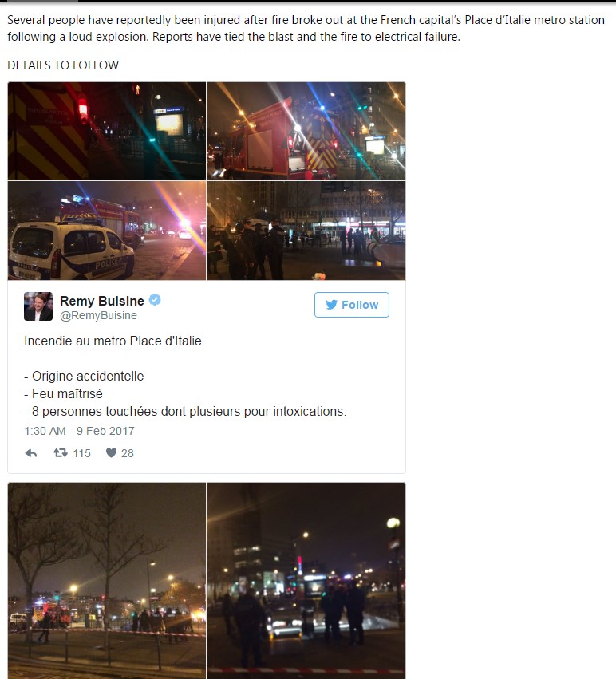This screenshot has width=616, height=679.
Task: Click the reply arrow icon under the tweet
Action: (x=31, y=453)
